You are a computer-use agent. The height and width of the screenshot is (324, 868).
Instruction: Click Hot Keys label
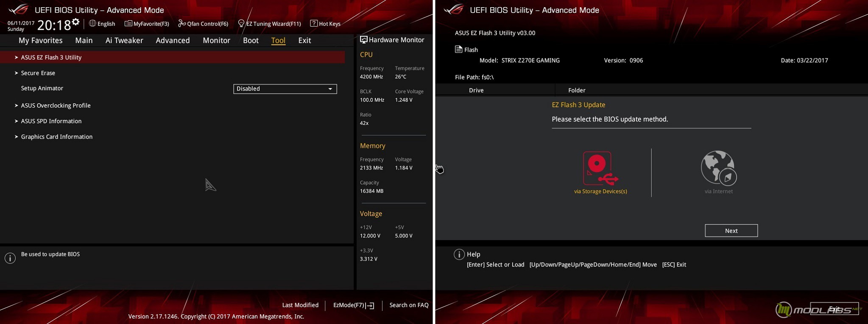pyautogui.click(x=329, y=24)
